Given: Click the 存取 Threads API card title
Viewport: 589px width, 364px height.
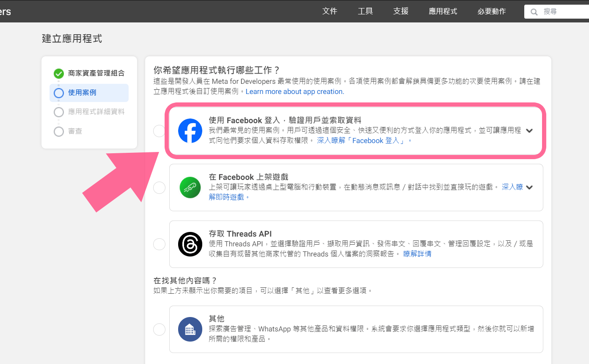Looking at the screenshot, I should point(240,234).
